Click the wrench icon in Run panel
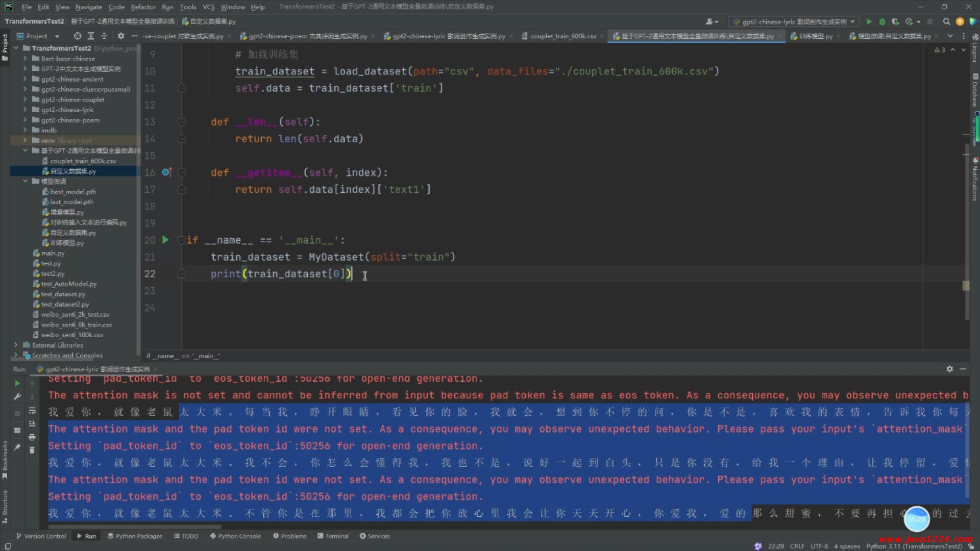The height and width of the screenshot is (551, 980). (17, 396)
